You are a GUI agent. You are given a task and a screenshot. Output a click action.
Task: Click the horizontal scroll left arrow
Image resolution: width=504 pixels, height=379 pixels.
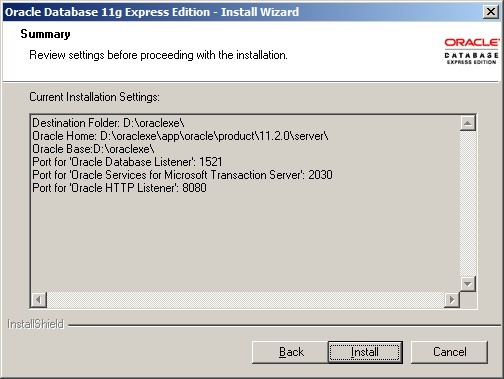(x=39, y=299)
